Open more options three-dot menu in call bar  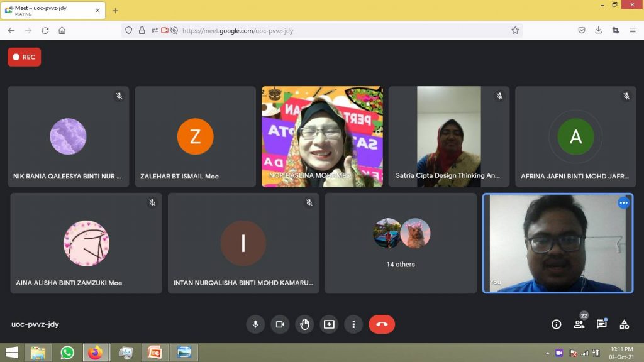coord(353,324)
